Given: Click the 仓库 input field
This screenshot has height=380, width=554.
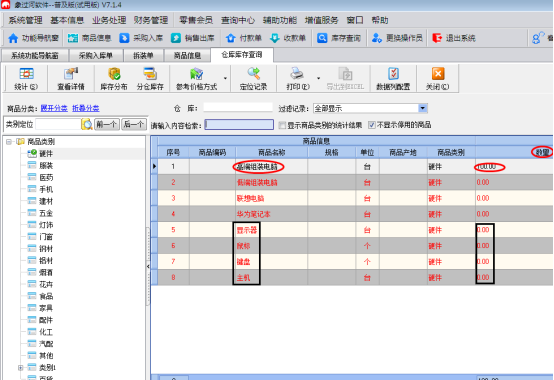Looking at the screenshot, I should (238, 108).
